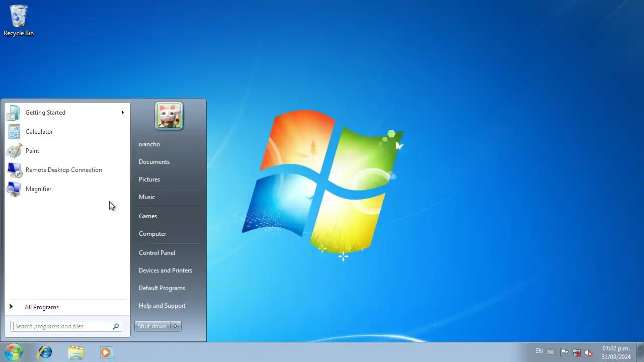Open the Recycle Bin desktop icon
Image resolution: width=644 pixels, height=362 pixels.
coord(19,20)
